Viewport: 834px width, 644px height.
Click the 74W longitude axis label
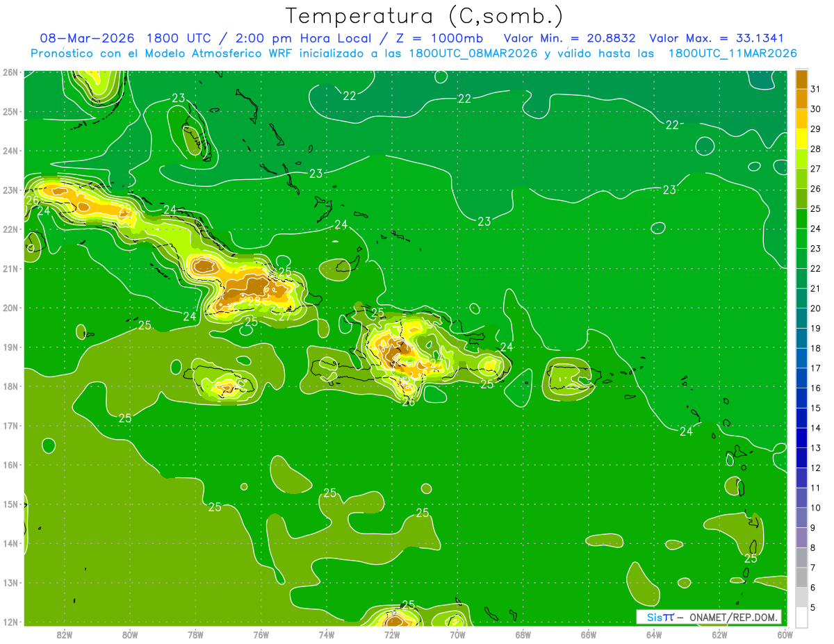(326, 634)
